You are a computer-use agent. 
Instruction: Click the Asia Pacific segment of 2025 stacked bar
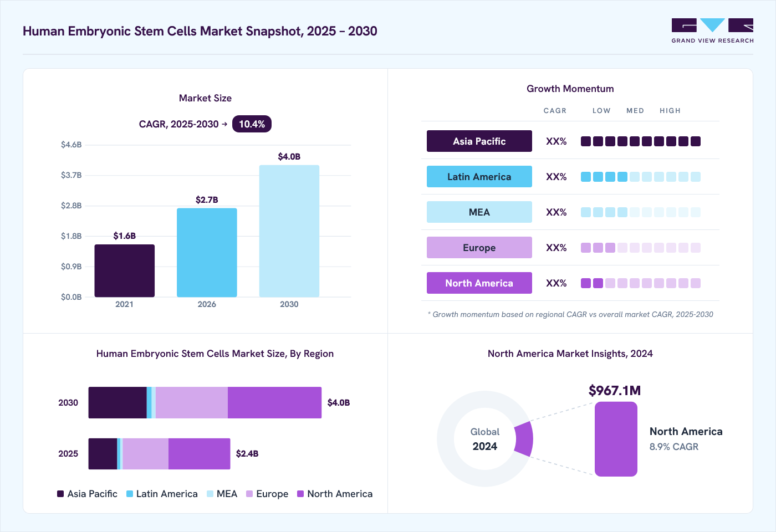coord(103,454)
